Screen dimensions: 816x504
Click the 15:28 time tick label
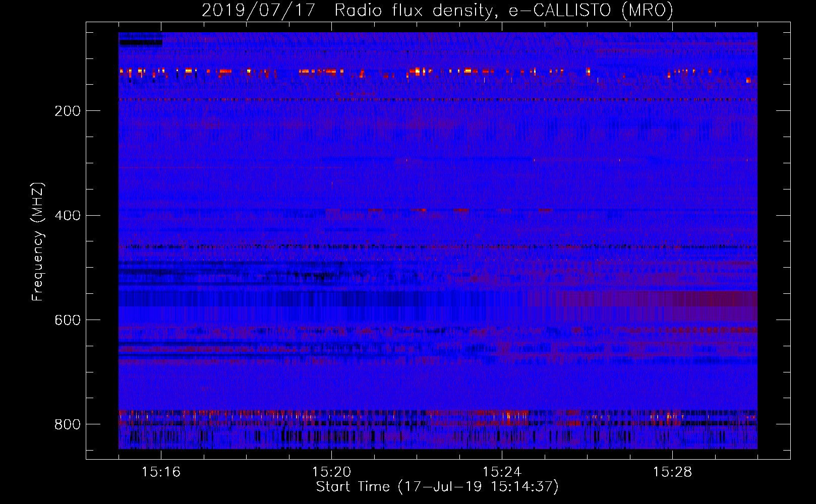[x=672, y=472]
